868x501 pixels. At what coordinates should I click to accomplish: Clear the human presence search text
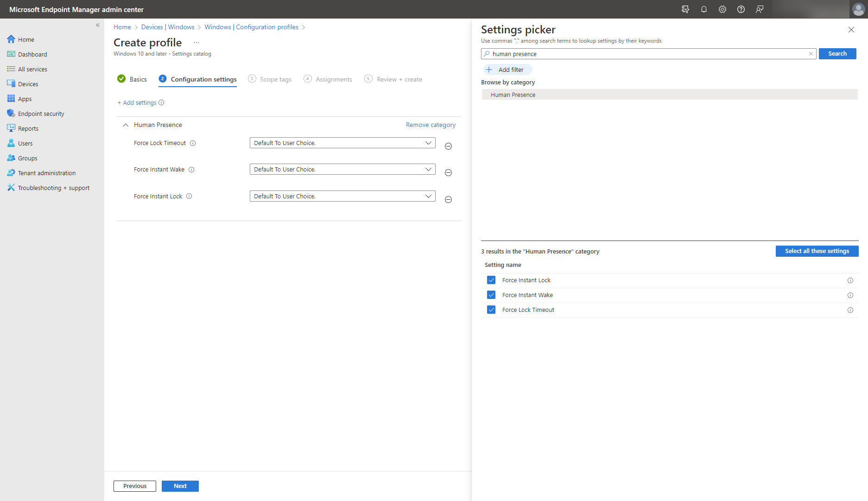[x=811, y=54]
